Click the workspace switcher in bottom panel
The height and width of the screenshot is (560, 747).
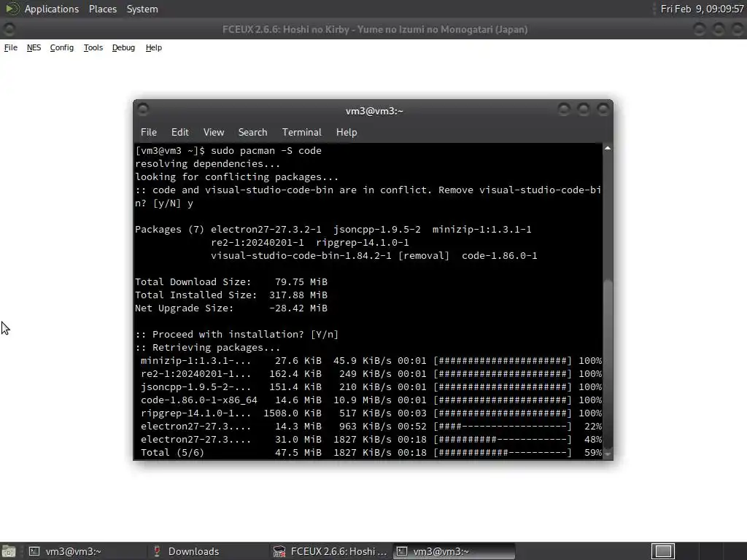[663, 551]
